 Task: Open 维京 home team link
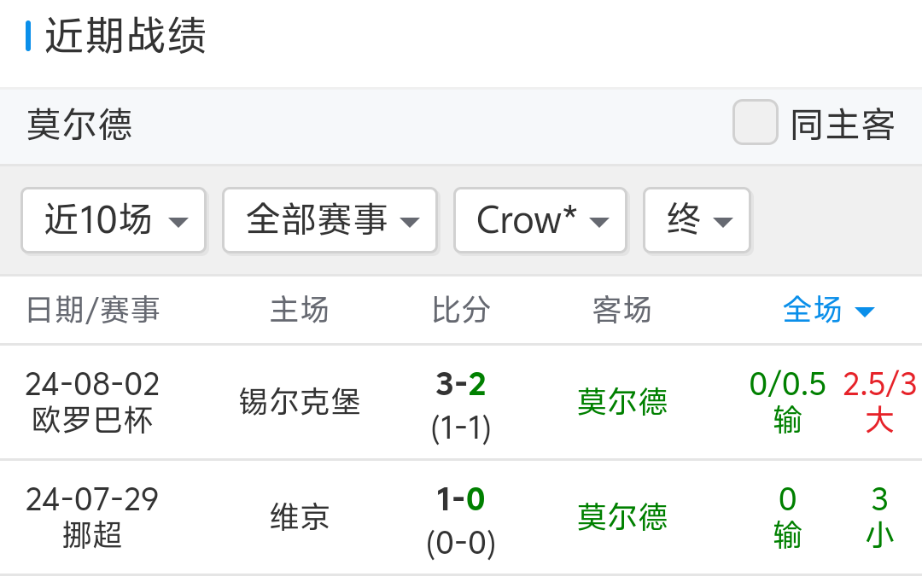click(x=300, y=517)
